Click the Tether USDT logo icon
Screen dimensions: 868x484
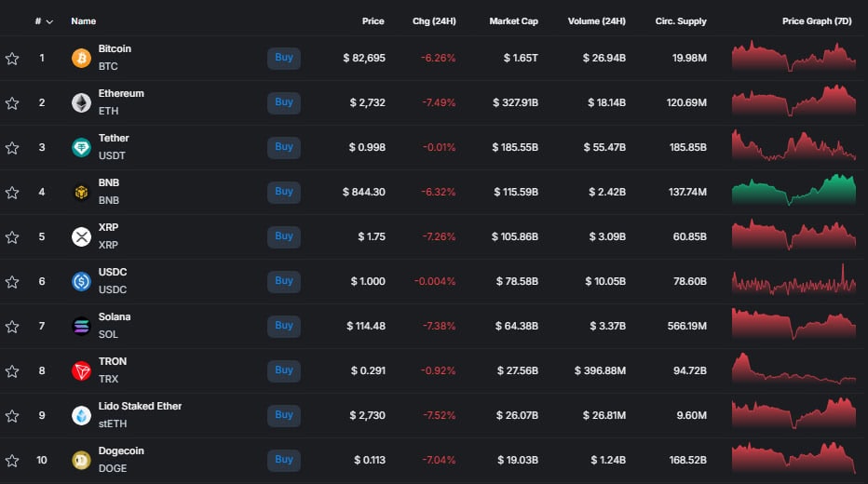tap(82, 148)
